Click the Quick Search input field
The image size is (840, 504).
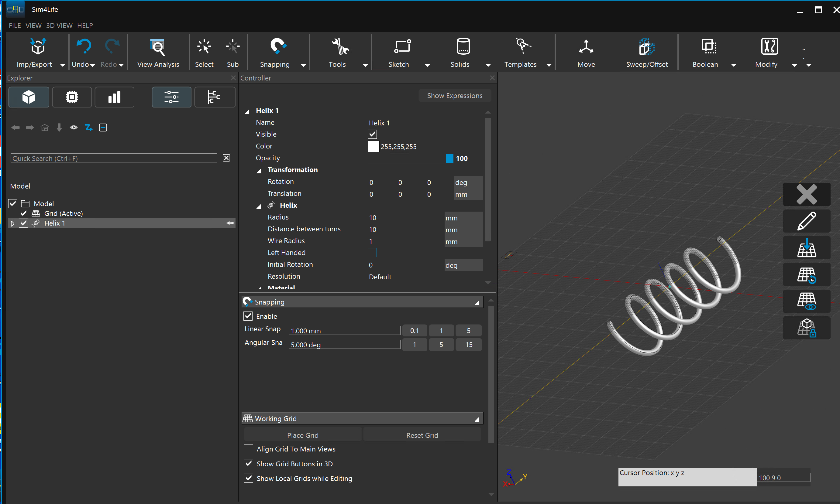point(114,158)
